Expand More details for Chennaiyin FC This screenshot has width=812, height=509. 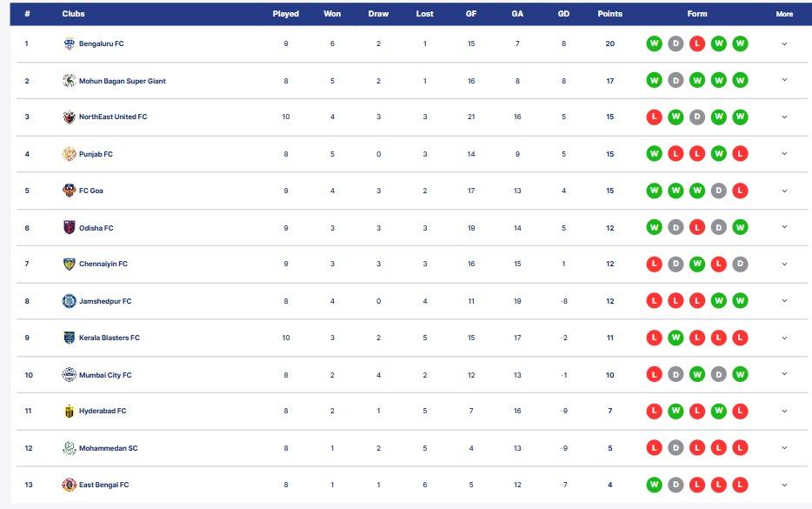784,265
